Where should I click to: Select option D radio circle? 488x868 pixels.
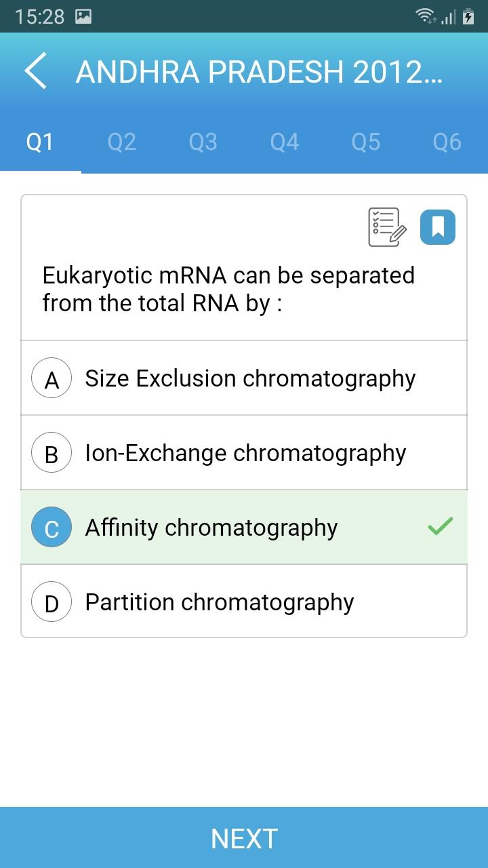tap(52, 602)
